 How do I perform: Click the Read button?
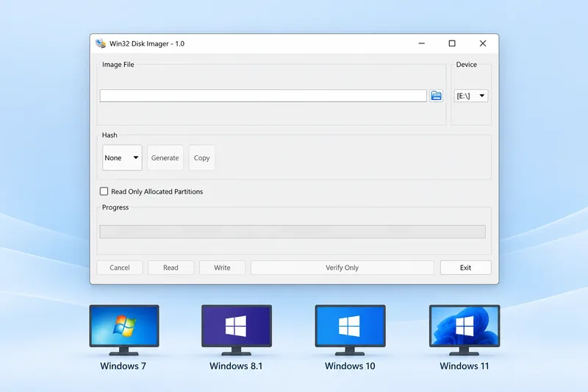tap(171, 268)
